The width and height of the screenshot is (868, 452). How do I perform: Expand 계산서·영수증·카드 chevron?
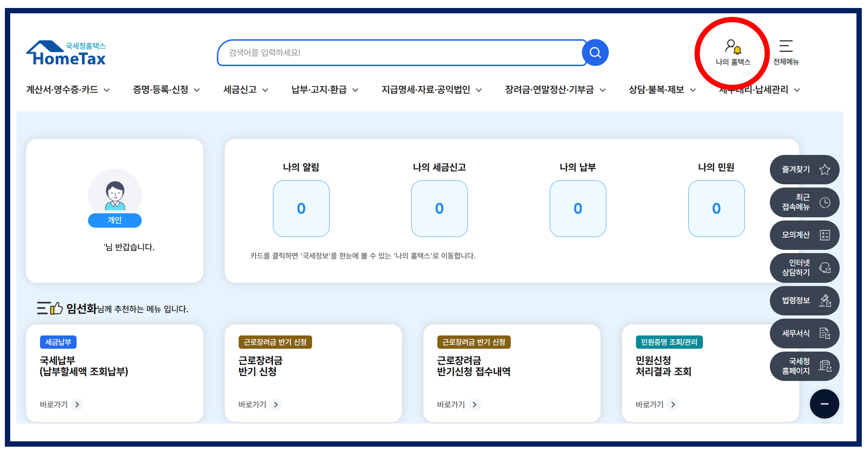[107, 90]
